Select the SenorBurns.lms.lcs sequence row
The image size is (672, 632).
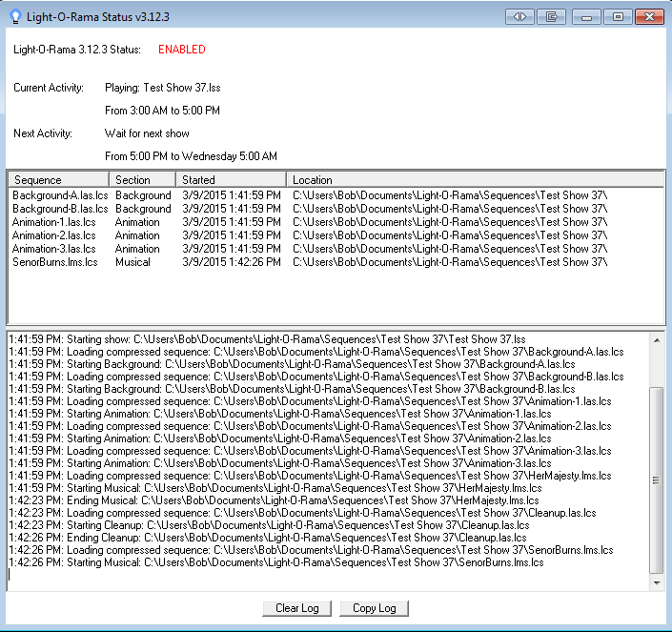[x=336, y=262]
